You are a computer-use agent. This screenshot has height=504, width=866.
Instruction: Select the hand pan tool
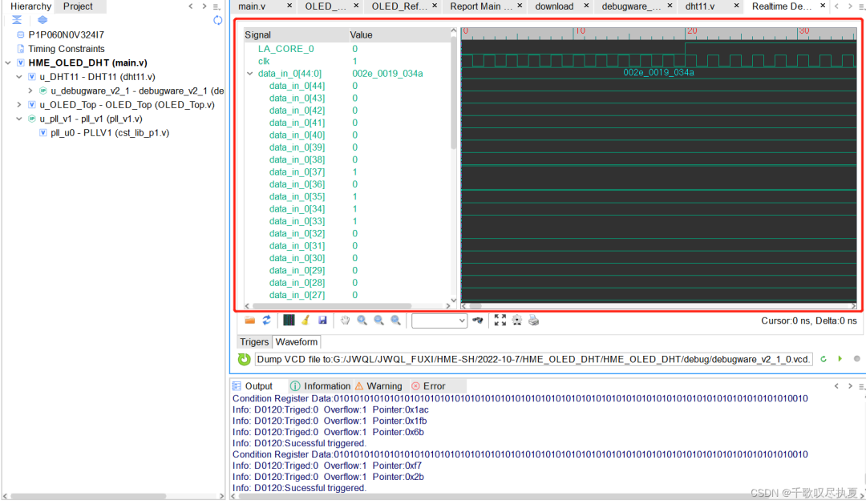346,321
